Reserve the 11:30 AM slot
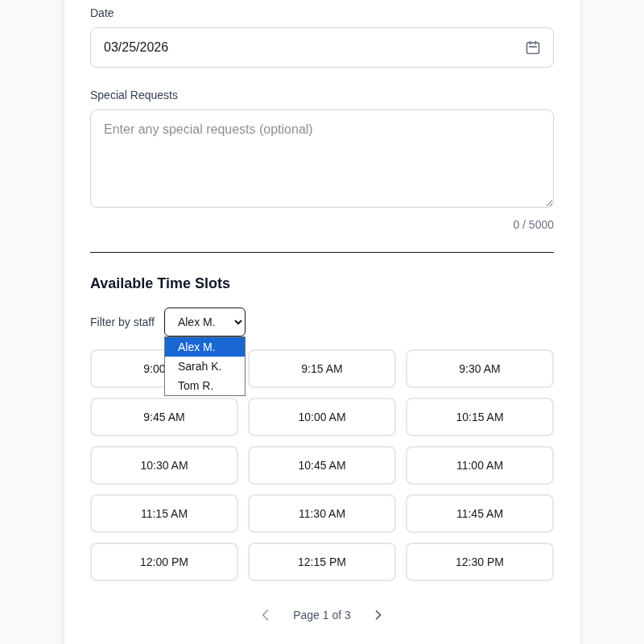644x644 pixels. coord(322,514)
